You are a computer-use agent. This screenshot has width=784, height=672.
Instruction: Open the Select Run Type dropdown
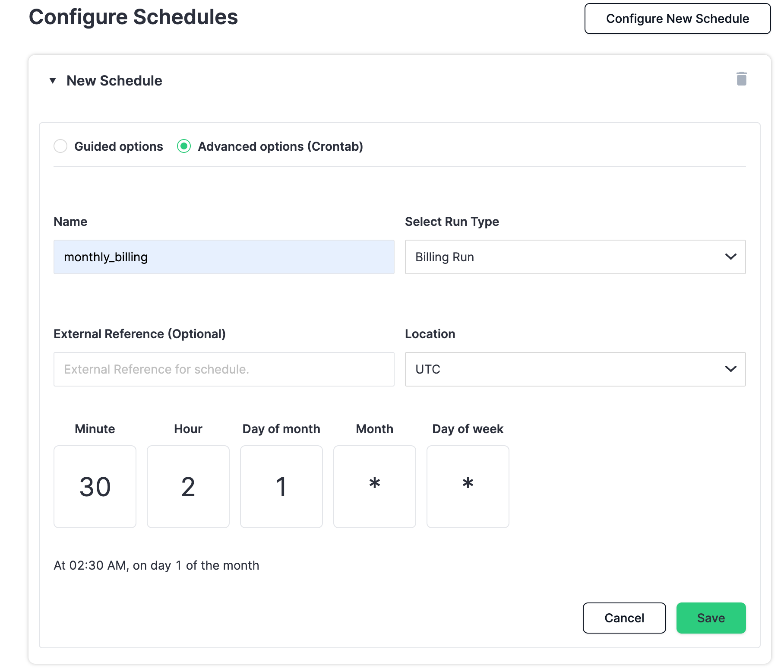(575, 257)
